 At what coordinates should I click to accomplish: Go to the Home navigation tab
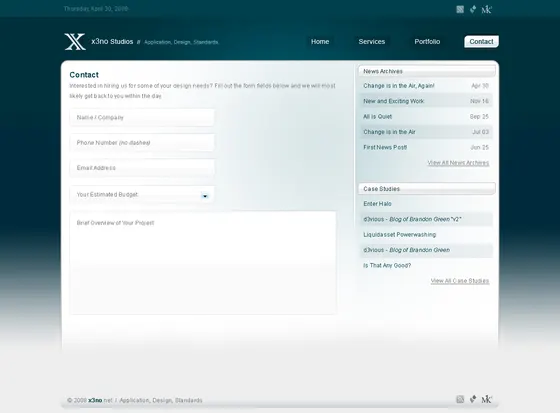[x=320, y=41]
